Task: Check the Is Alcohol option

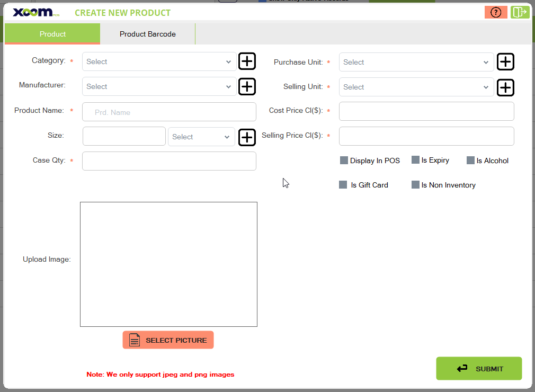Action: [470, 161]
